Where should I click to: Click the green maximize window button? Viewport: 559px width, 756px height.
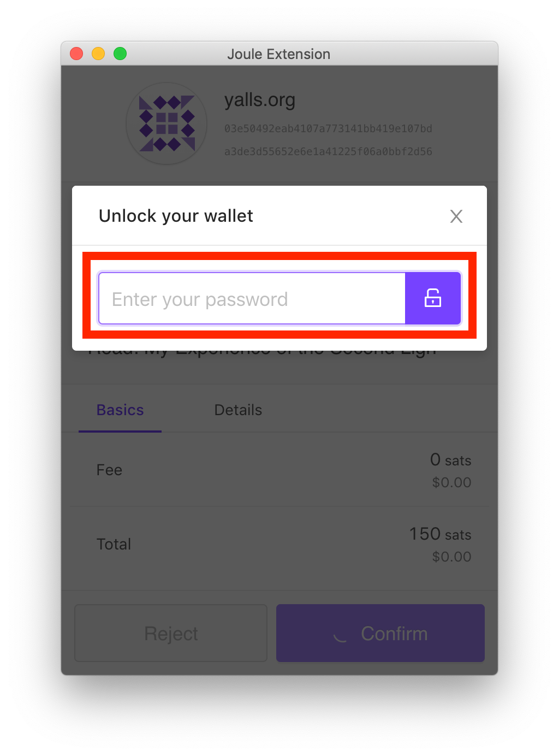coord(120,54)
